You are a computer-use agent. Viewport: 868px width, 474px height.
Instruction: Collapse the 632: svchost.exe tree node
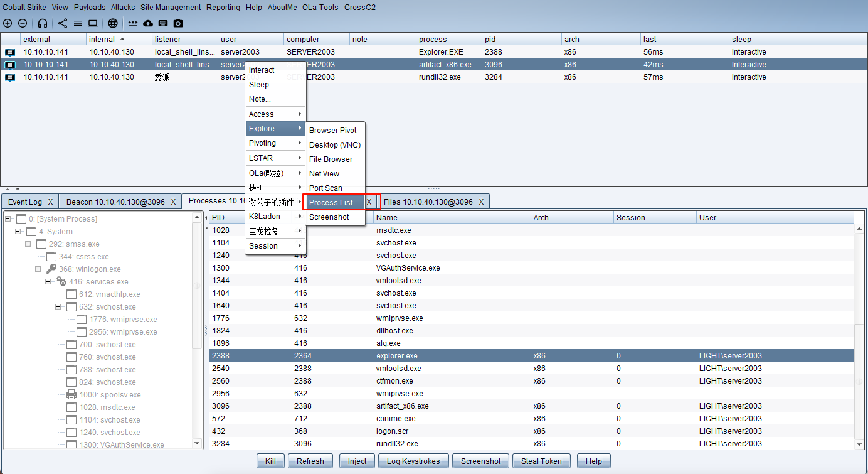[x=58, y=307]
